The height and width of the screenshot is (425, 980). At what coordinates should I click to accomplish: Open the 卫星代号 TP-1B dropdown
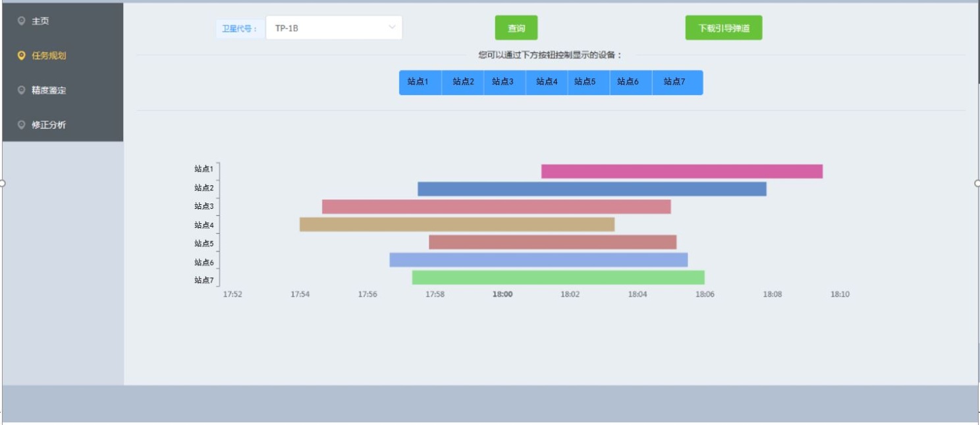(x=333, y=28)
